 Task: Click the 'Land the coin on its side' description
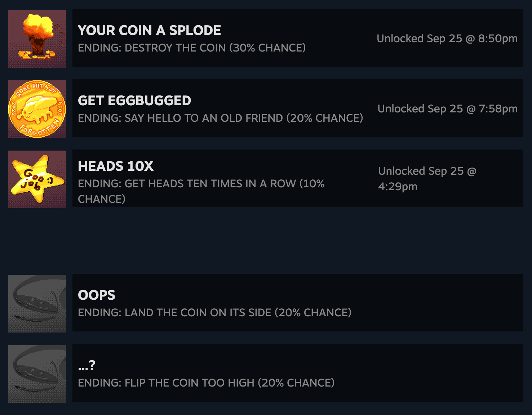214,313
